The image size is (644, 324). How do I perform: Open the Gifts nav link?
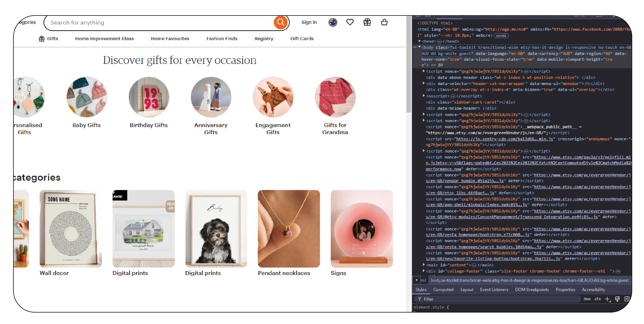click(x=52, y=38)
